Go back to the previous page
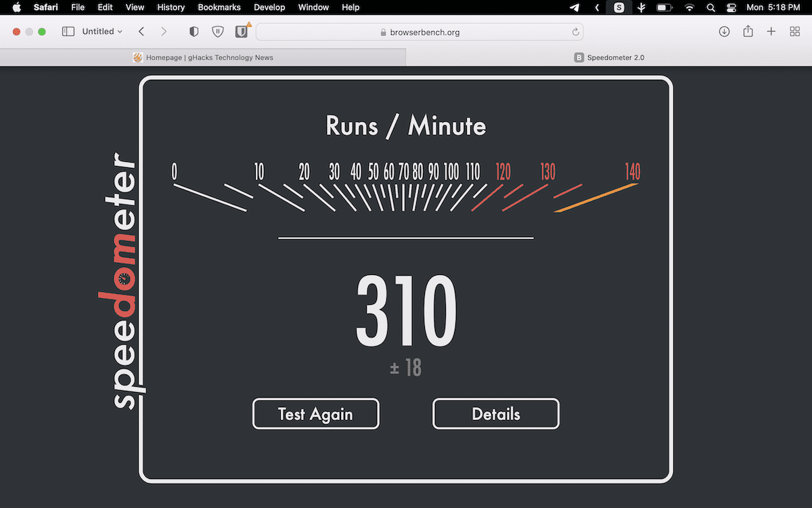Viewport: 812px width, 508px height. 141,32
